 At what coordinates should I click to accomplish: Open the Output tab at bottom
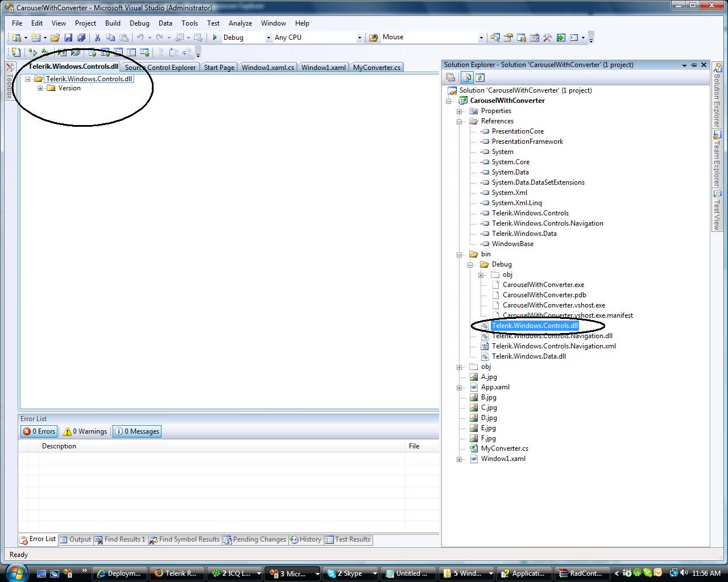(x=75, y=539)
